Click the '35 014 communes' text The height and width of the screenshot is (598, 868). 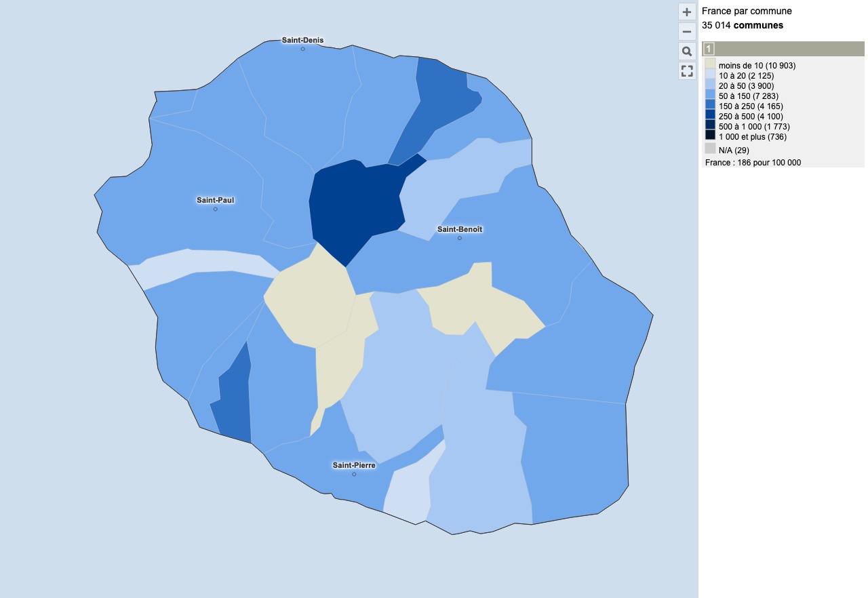pos(743,26)
